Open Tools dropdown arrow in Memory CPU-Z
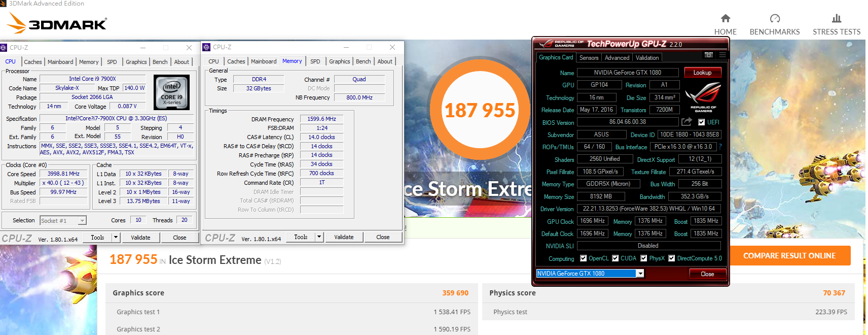The width and height of the screenshot is (868, 335). 319,237
